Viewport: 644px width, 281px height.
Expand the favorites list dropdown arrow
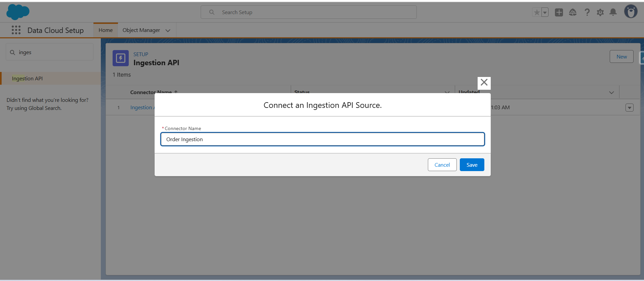tap(545, 12)
